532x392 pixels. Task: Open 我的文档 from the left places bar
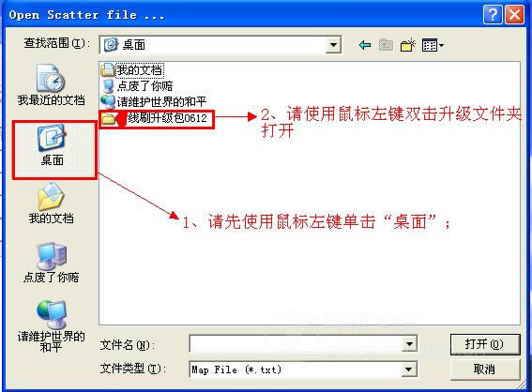[51, 204]
